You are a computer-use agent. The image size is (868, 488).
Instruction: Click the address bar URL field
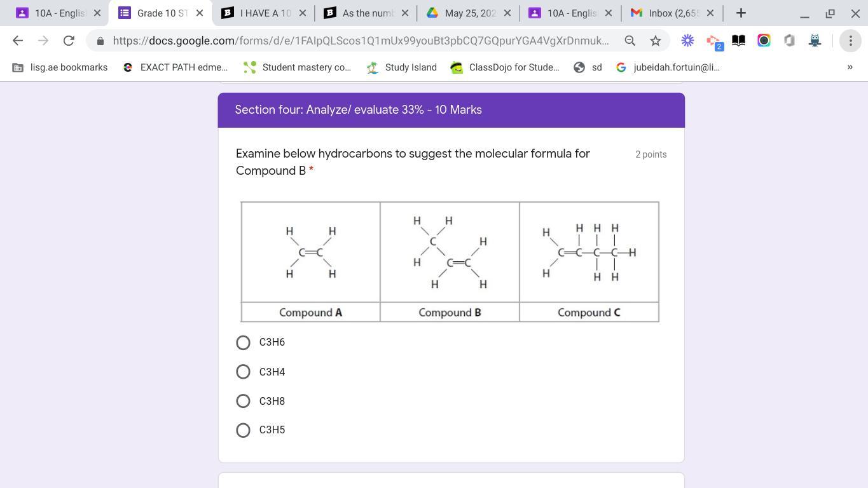360,41
